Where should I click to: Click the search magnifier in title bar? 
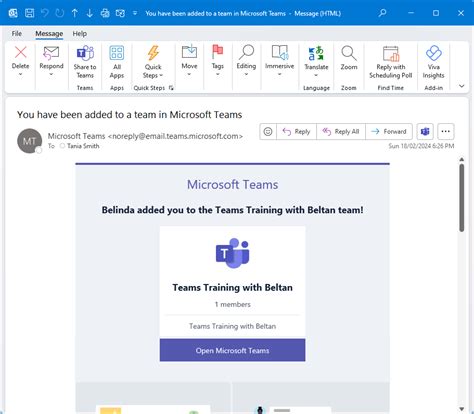(x=383, y=13)
